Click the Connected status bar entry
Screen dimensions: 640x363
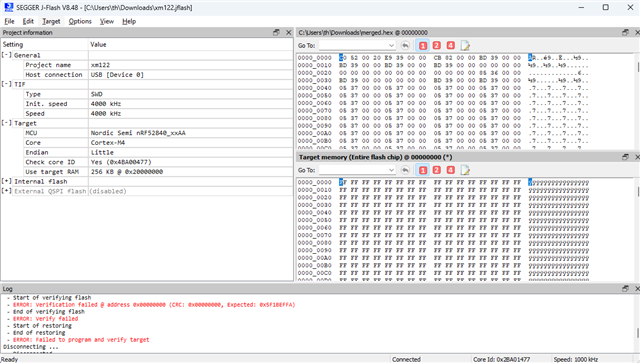406,359
